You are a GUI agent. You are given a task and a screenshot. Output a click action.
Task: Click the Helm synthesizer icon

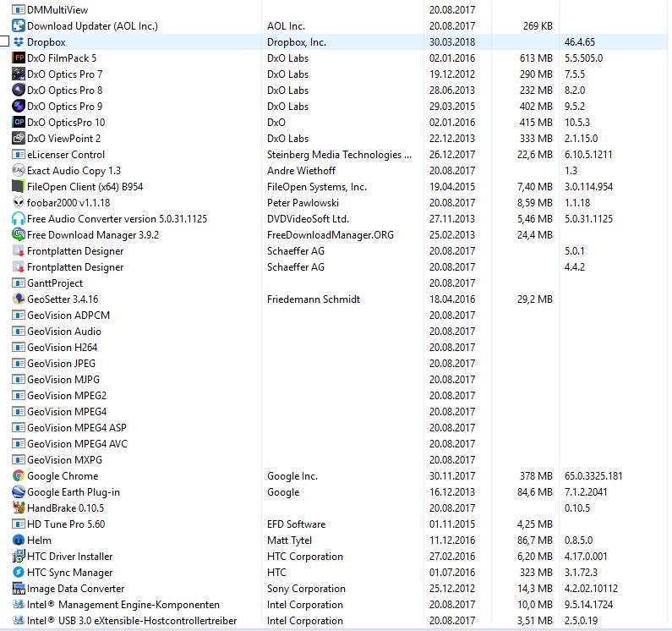[x=19, y=540]
